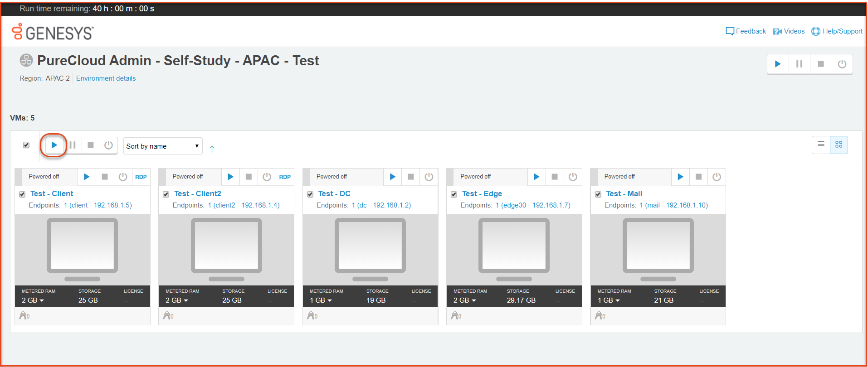The width and height of the screenshot is (868, 367).
Task: Uncheck the Test - Edge checkbox
Action: [x=454, y=194]
